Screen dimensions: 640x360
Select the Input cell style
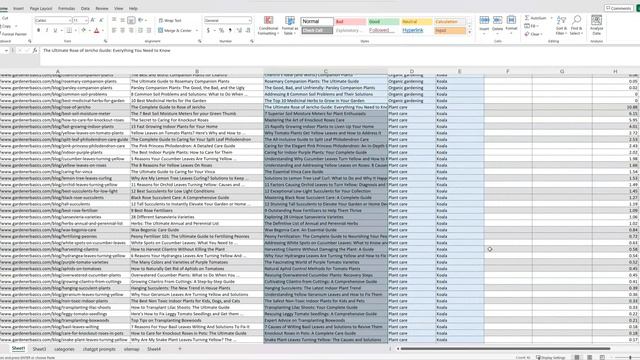pyautogui.click(x=449, y=31)
